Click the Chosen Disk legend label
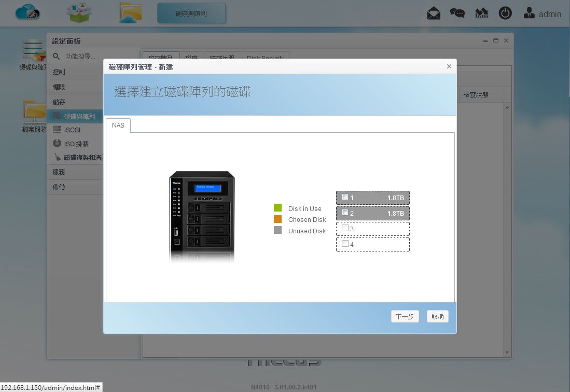This screenshot has width=570, height=392. pos(307,219)
